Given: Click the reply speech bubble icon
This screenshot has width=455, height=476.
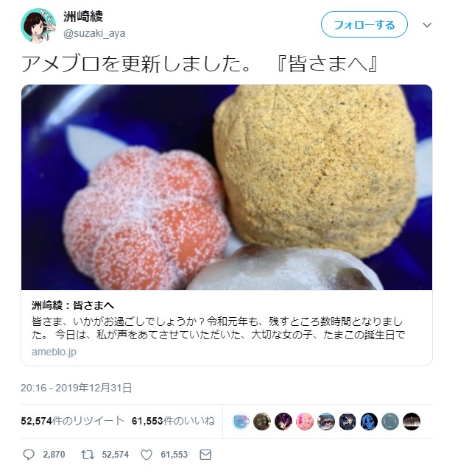Looking at the screenshot, I should coord(29,455).
